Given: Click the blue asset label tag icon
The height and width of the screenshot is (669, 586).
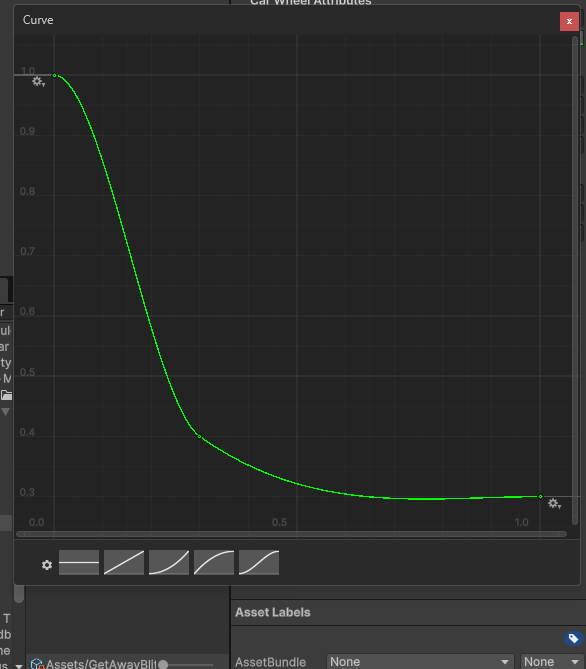Looking at the screenshot, I should 573,638.
